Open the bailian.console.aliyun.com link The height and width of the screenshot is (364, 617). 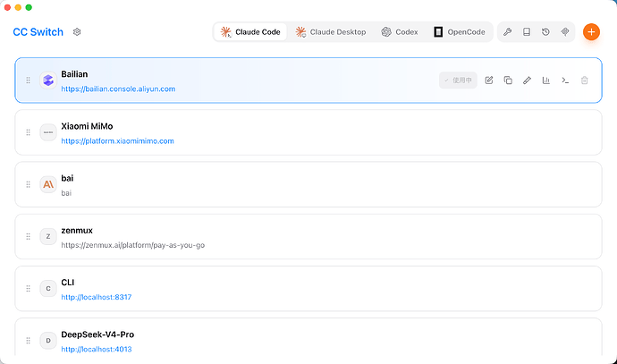click(x=118, y=89)
